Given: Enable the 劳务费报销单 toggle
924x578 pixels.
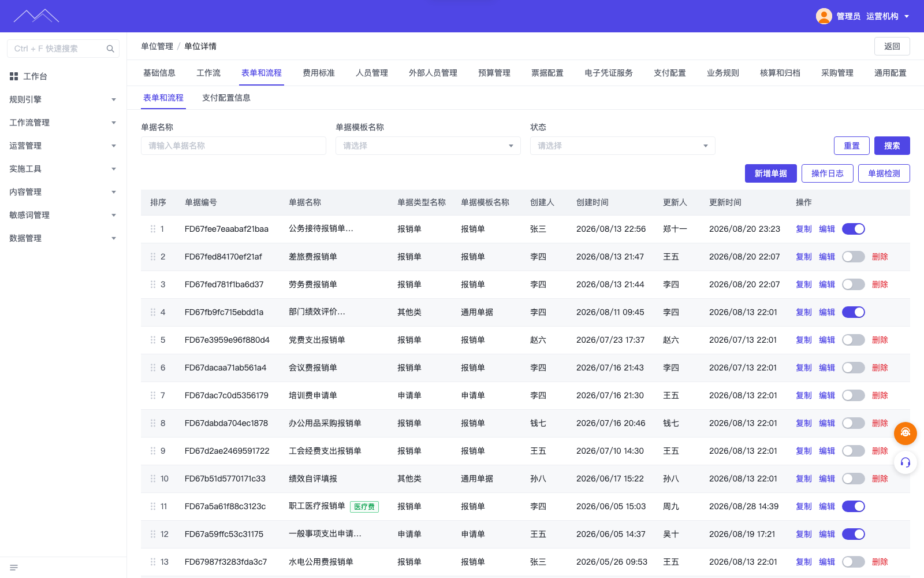Looking at the screenshot, I should click(853, 284).
